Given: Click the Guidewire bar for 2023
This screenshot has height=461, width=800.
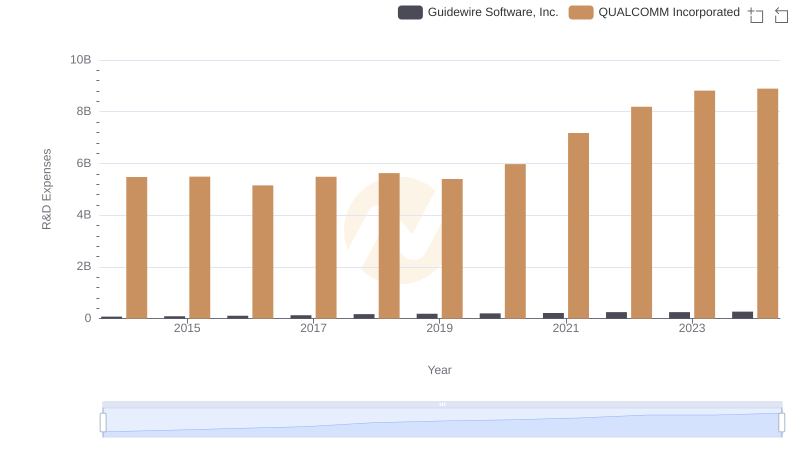Looking at the screenshot, I should (x=680, y=315).
